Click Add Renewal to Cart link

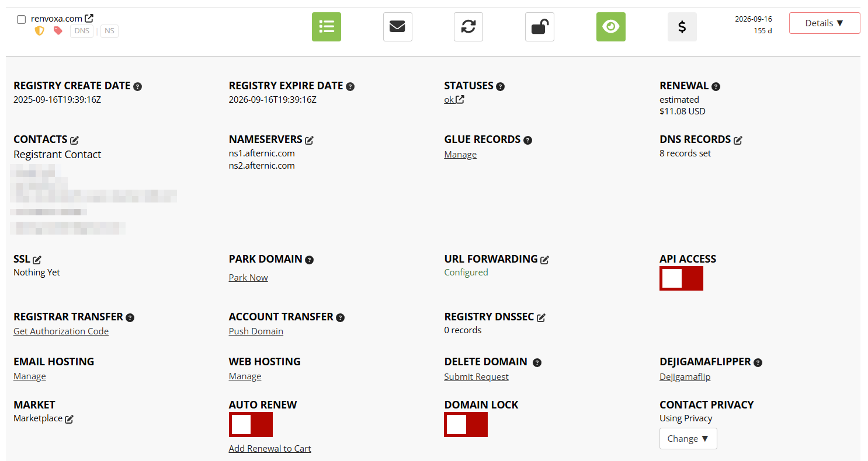click(x=270, y=449)
